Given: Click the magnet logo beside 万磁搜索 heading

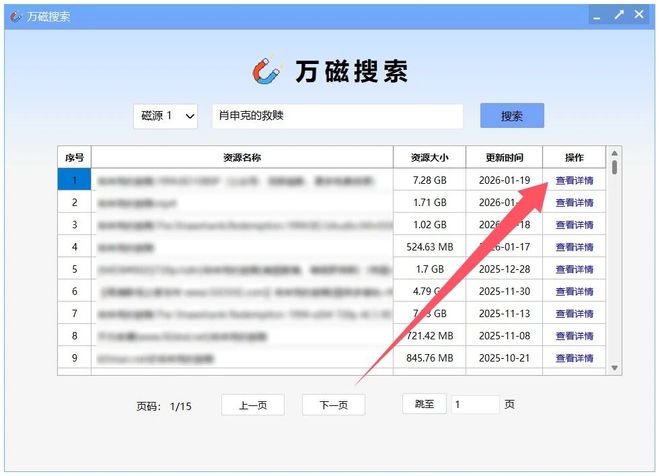Looking at the screenshot, I should (266, 70).
